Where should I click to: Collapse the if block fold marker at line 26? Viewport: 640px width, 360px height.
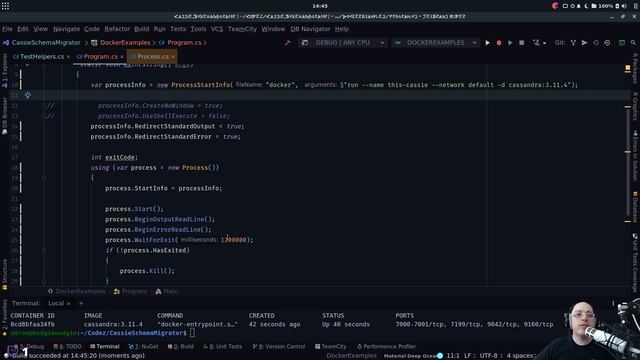coord(44,250)
